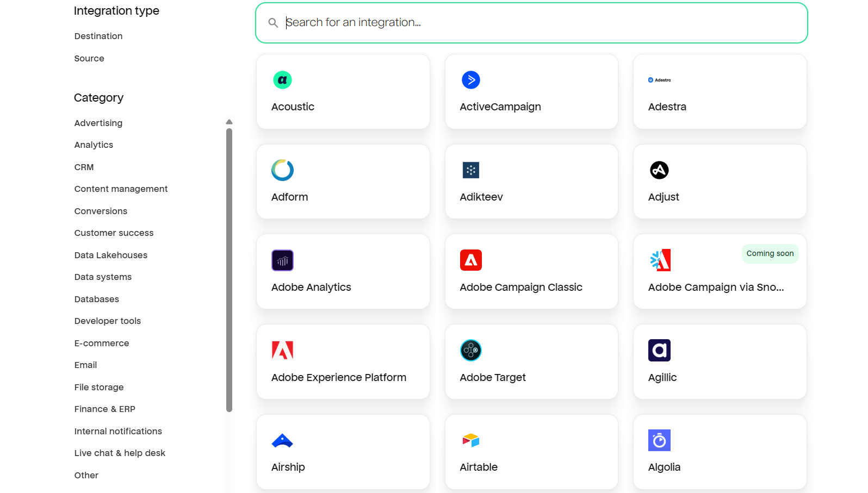
Task: Click the Agillic dark square logo
Action: [x=659, y=351]
